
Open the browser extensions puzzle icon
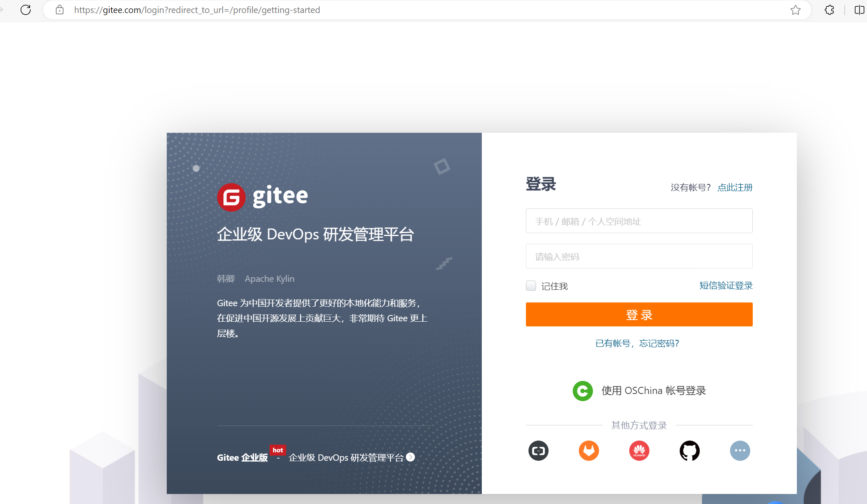point(829,10)
